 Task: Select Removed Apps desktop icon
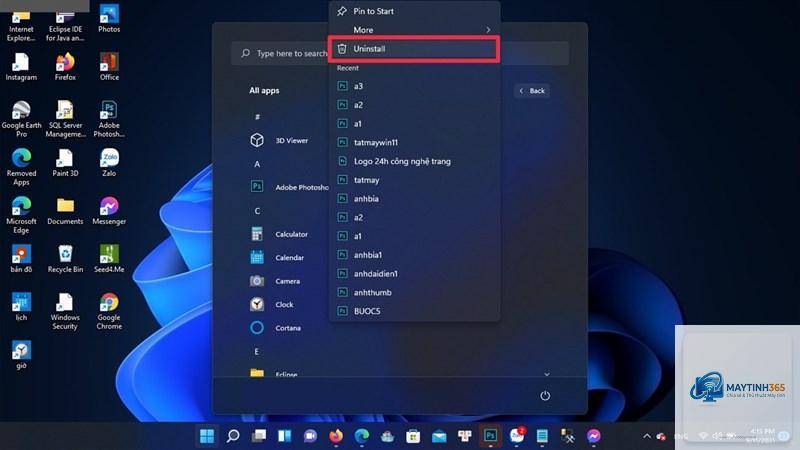click(x=21, y=167)
